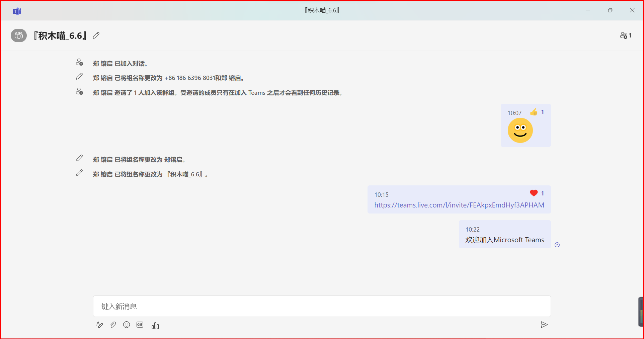Click the pencil icon beside the +86 rename notice

[x=79, y=77]
